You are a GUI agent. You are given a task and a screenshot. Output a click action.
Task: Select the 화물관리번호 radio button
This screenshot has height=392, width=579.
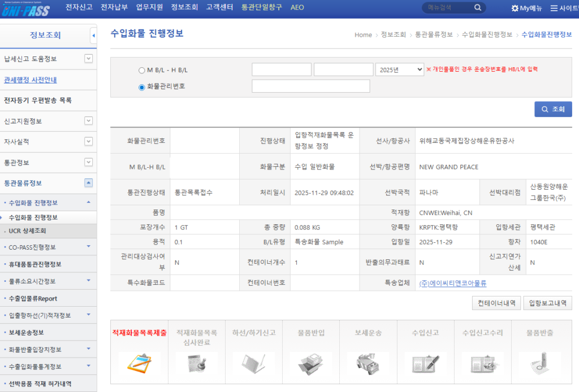(141, 87)
